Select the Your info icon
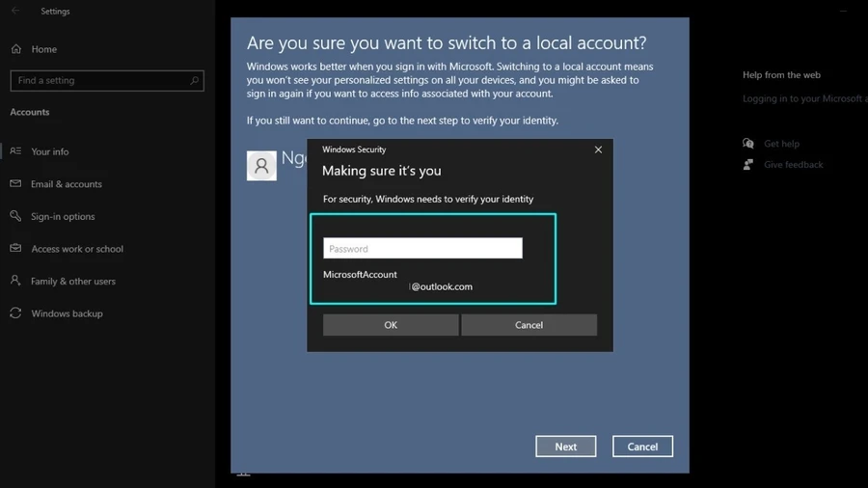 pyautogui.click(x=15, y=151)
